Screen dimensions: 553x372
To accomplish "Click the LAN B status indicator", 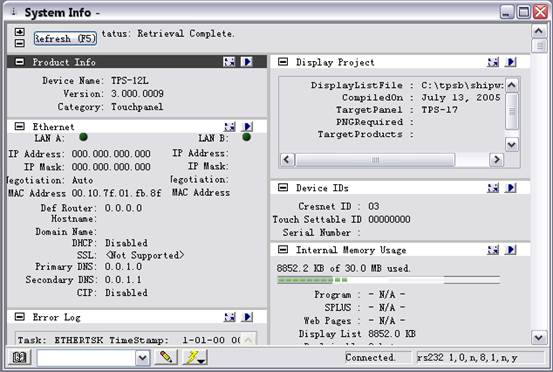I will pyautogui.click(x=247, y=137).
